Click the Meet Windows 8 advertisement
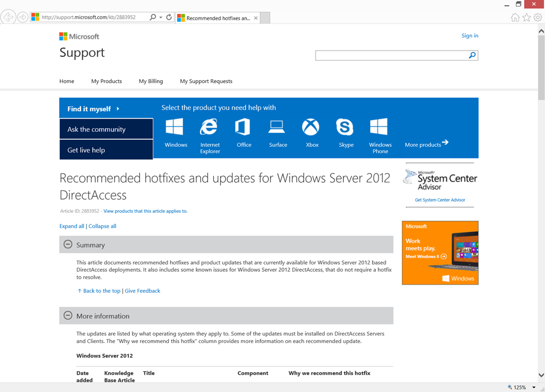 tap(440, 253)
